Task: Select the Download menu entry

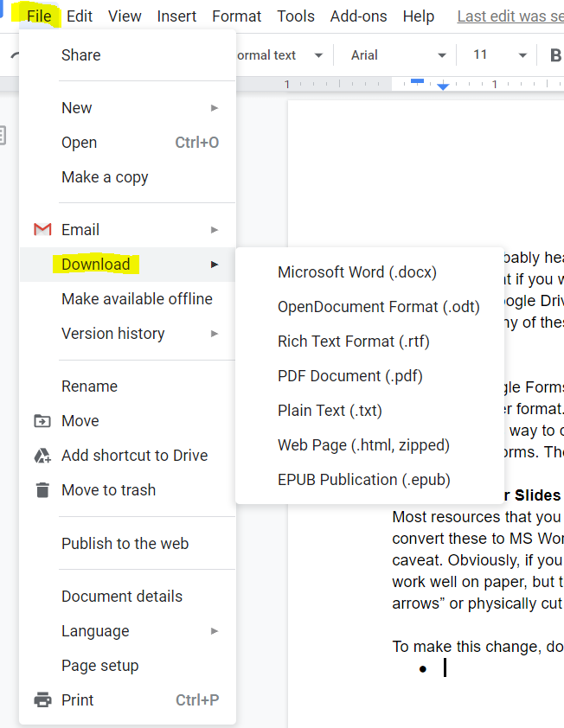Action: pyautogui.click(x=128, y=265)
